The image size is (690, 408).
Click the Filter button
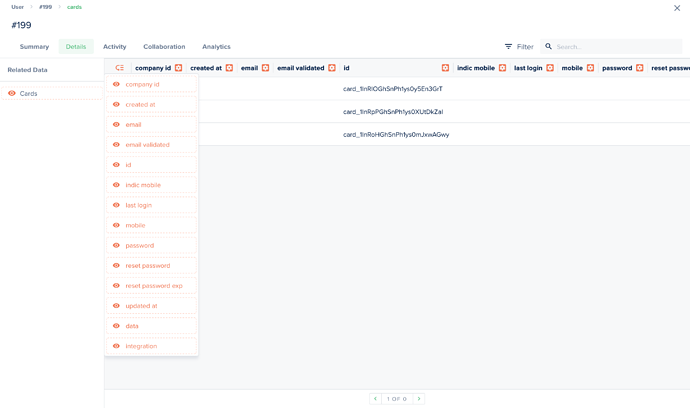click(x=519, y=47)
